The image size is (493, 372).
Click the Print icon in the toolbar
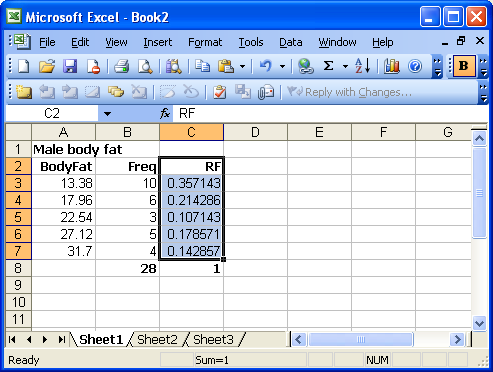click(121, 66)
